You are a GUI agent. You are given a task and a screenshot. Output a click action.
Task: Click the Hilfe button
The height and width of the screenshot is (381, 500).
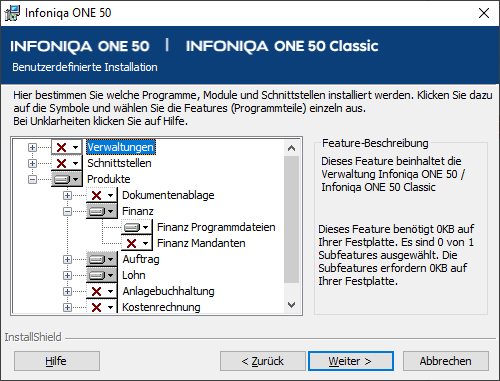coord(57,361)
